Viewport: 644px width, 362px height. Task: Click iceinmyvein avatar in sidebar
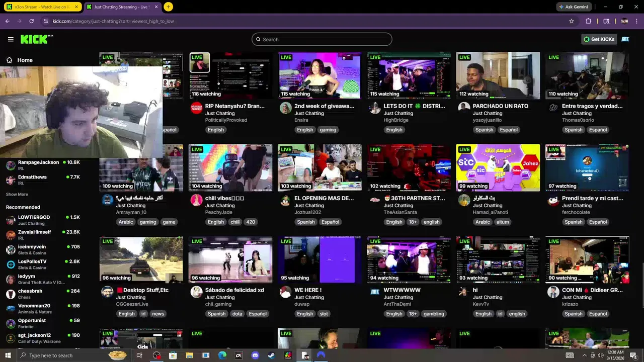point(11,249)
